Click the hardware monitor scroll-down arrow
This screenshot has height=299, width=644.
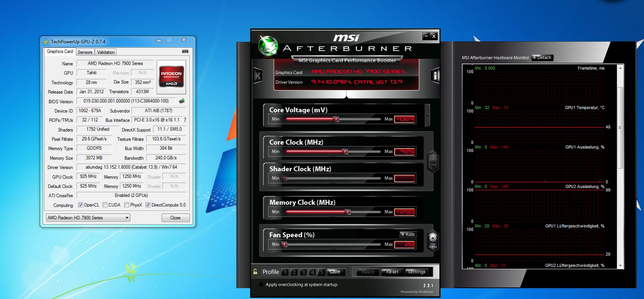tap(621, 265)
